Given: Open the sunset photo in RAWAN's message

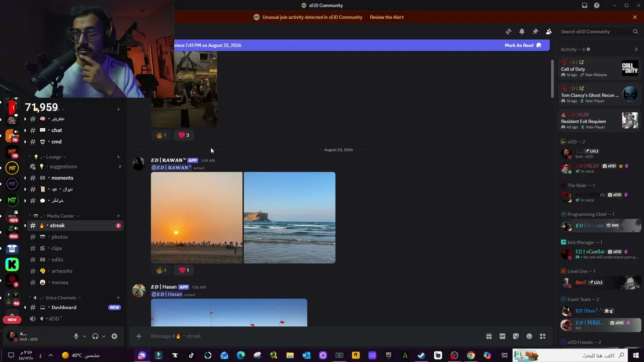Looking at the screenshot, I should click(197, 218).
